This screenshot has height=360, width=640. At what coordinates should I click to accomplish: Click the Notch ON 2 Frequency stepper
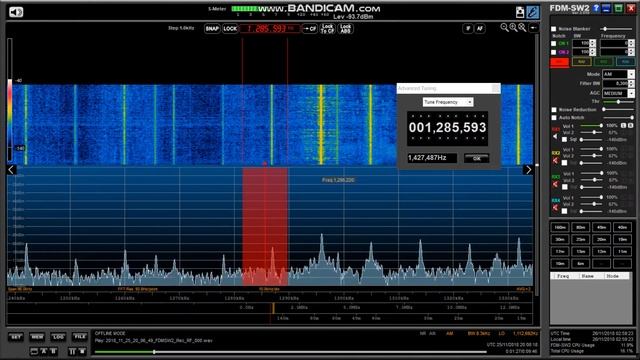[x=631, y=52]
